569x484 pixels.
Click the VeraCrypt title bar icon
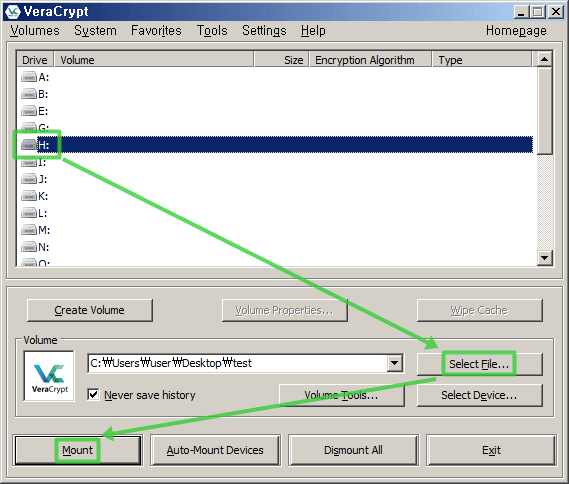pos(12,12)
